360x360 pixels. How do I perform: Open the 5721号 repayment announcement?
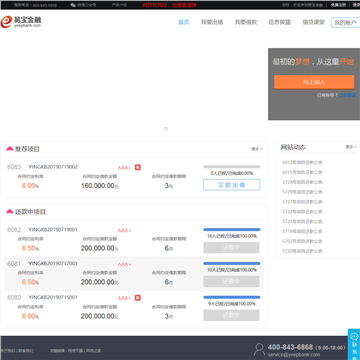pos(302,221)
